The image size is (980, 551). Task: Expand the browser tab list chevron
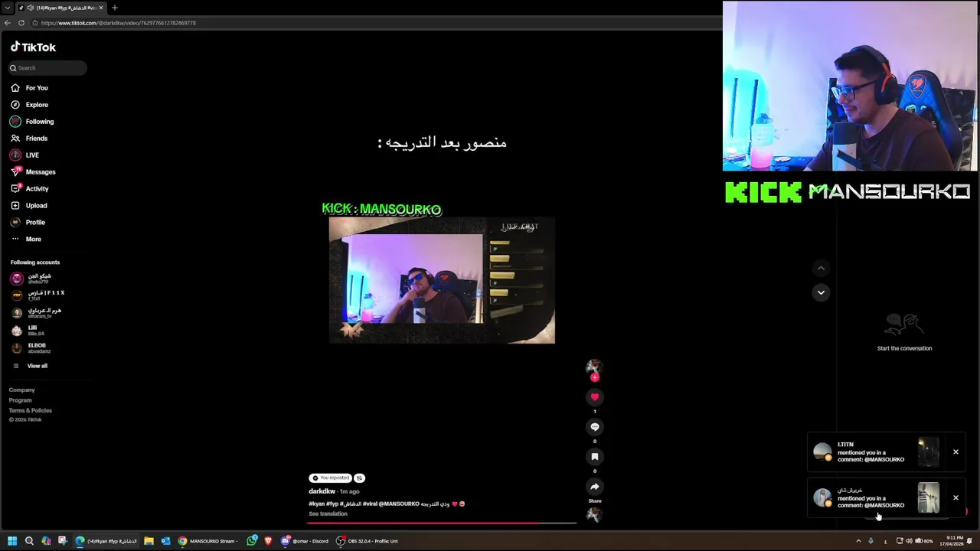click(x=7, y=8)
